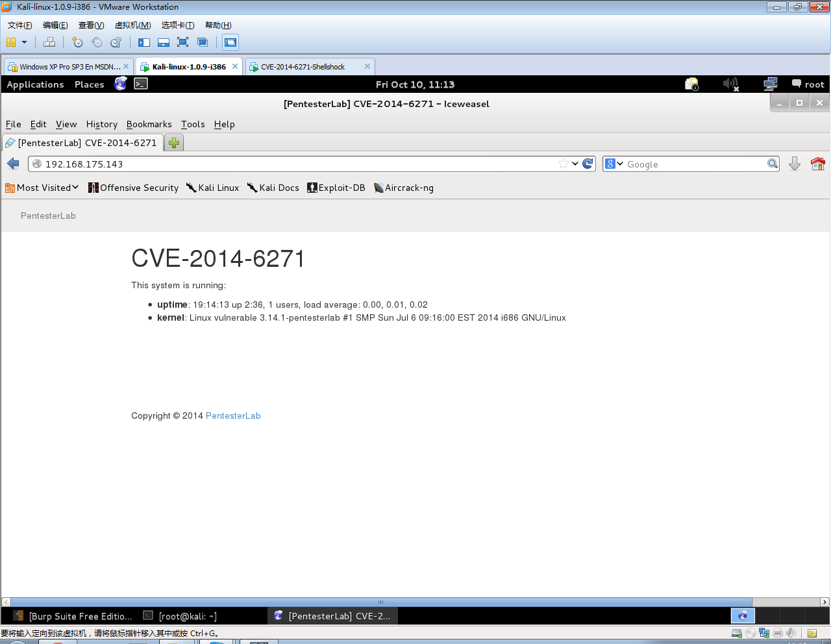The width and height of the screenshot is (831, 644).
Task: Select the [PentesterLab] CVE-2014-6271 browser tab
Action: (82, 143)
